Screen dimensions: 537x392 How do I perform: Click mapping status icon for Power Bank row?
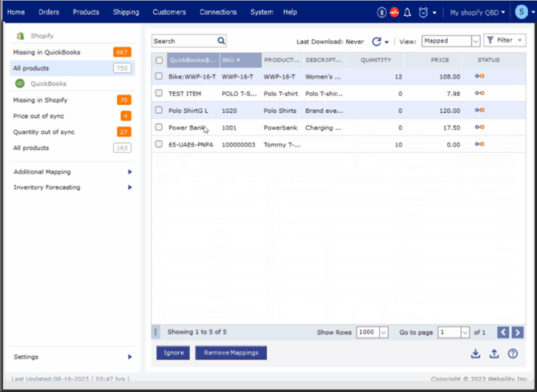pos(479,127)
